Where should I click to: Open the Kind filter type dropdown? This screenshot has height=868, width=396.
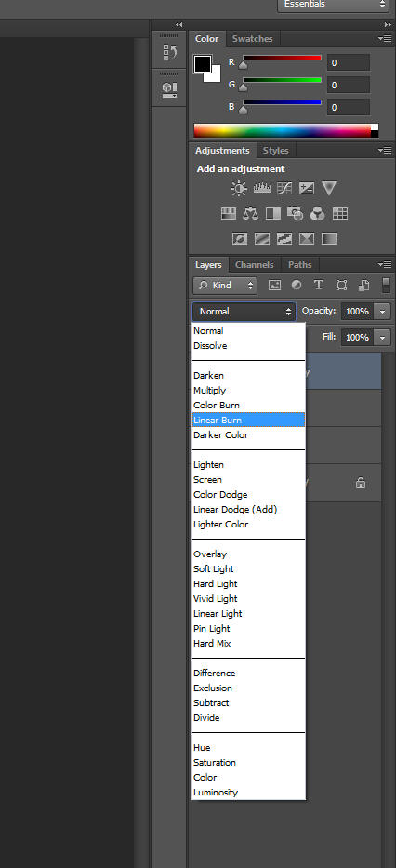pyautogui.click(x=225, y=285)
